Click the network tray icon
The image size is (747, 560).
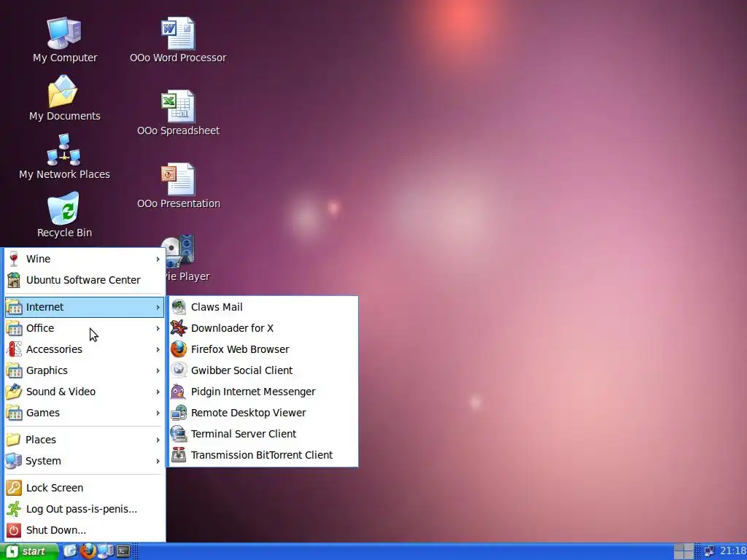click(x=709, y=551)
